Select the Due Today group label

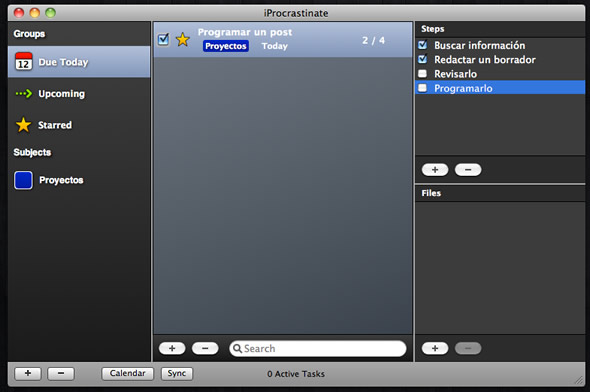click(x=63, y=62)
